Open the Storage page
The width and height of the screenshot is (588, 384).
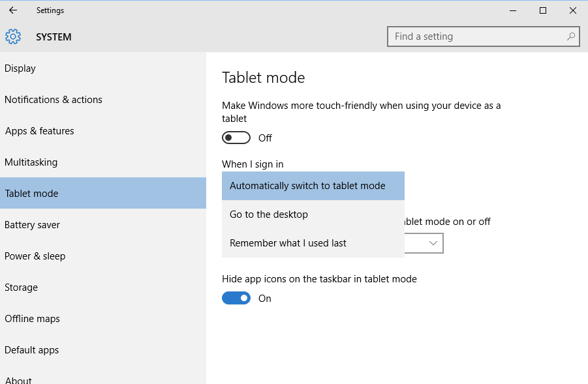click(103, 288)
